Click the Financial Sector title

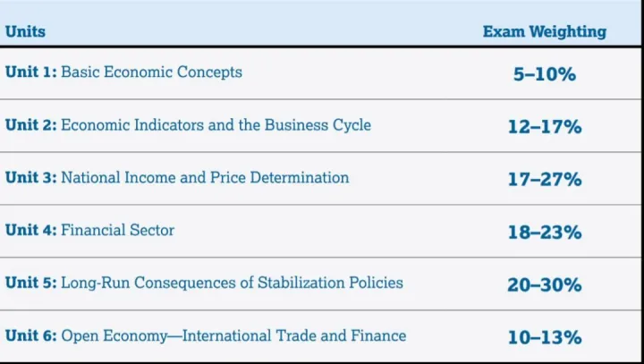117,230
